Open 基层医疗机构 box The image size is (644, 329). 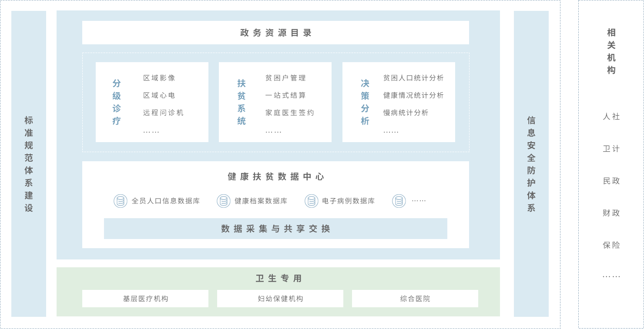(145, 299)
